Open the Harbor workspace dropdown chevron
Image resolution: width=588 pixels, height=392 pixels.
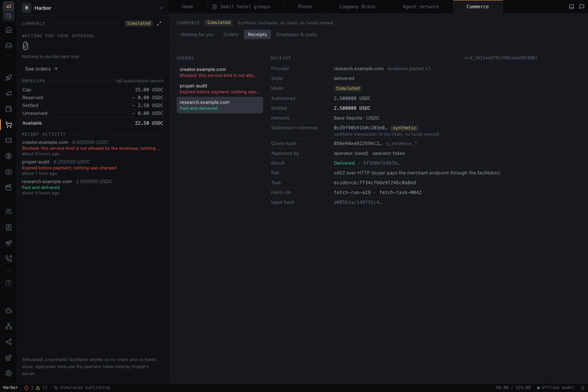pyautogui.click(x=161, y=8)
